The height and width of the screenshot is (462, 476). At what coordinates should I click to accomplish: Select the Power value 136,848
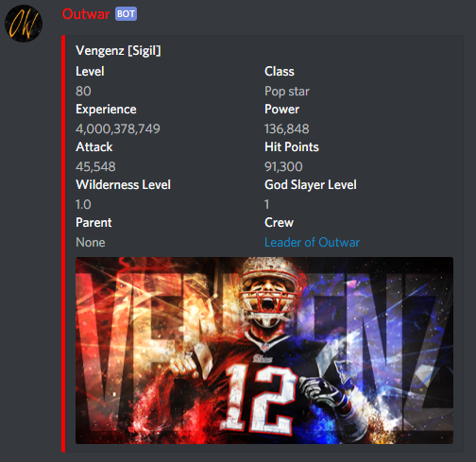coord(286,128)
